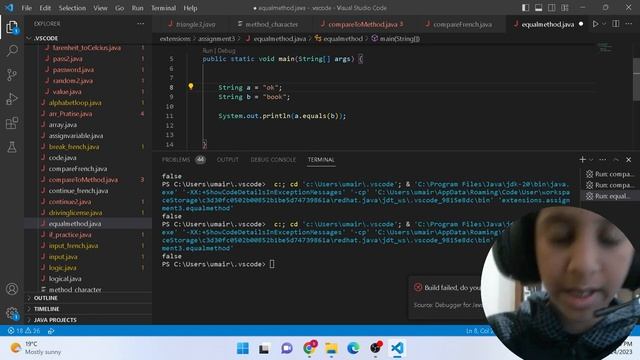Open Customize Layout button
The height and width of the screenshot is (360, 640).
[565, 8]
